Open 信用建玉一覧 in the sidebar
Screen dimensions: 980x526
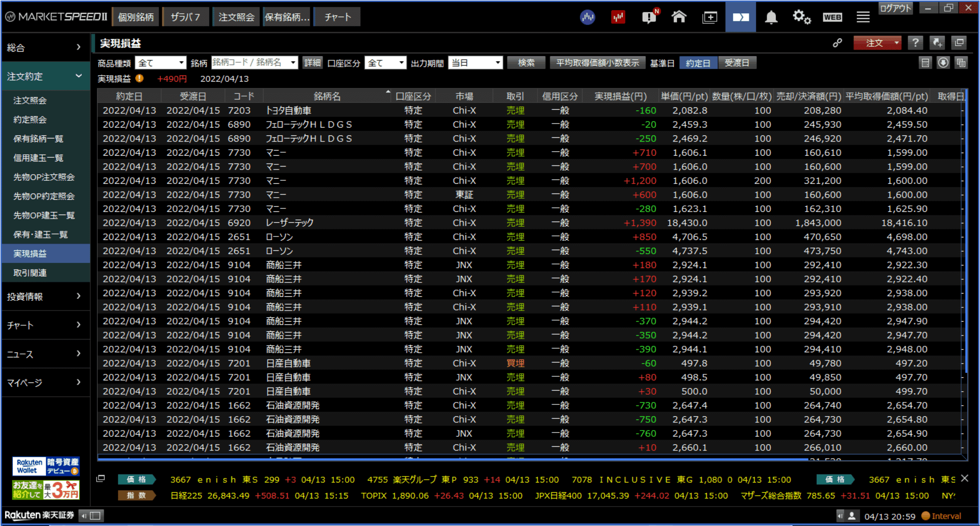(45, 158)
